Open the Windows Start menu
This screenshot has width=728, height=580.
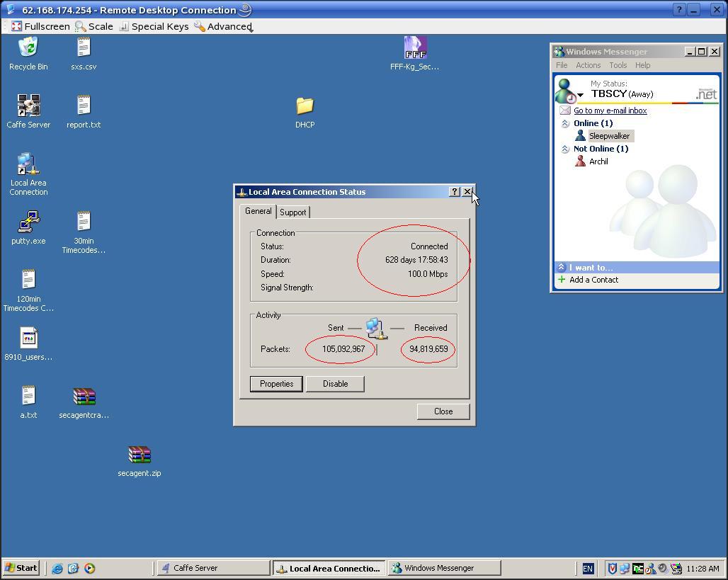pos(21,568)
